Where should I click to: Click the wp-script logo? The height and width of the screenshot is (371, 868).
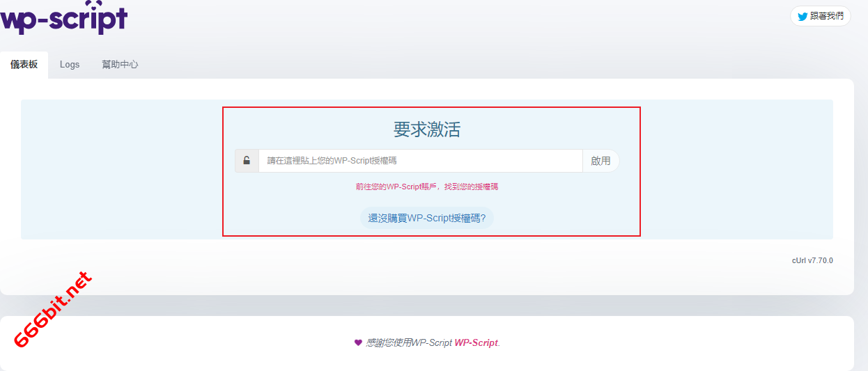(63, 17)
